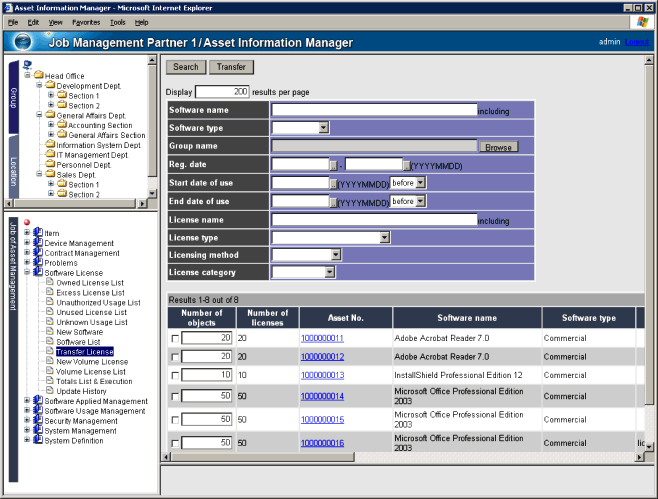Viewport: 658px width, 499px height.
Task: Open the Favorites menu
Action: point(85,21)
